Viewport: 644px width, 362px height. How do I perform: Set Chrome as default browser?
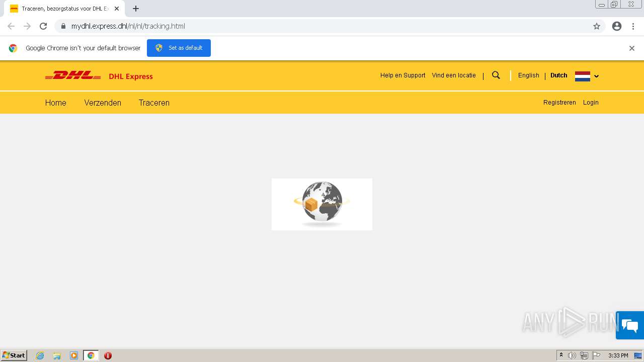179,48
